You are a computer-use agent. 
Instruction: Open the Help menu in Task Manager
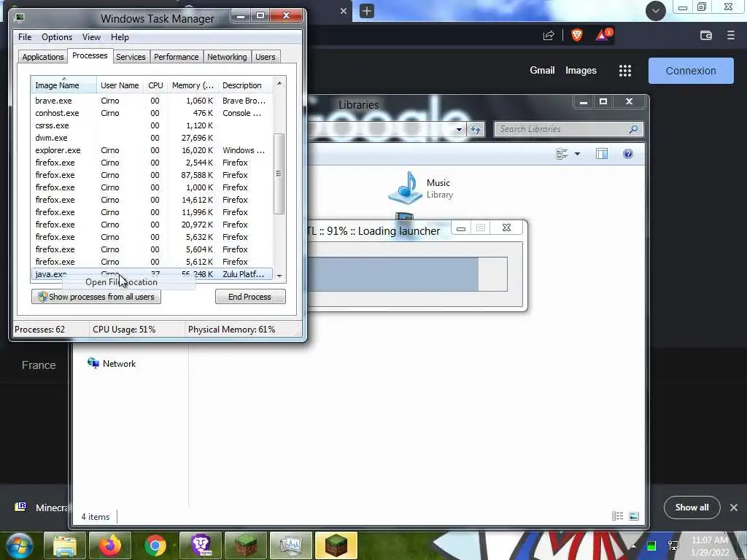point(120,37)
